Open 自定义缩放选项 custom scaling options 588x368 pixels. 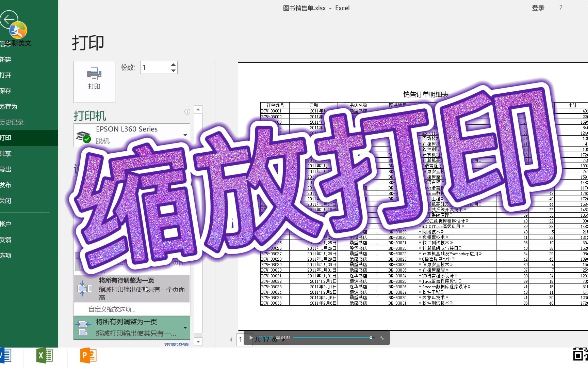pos(112,309)
